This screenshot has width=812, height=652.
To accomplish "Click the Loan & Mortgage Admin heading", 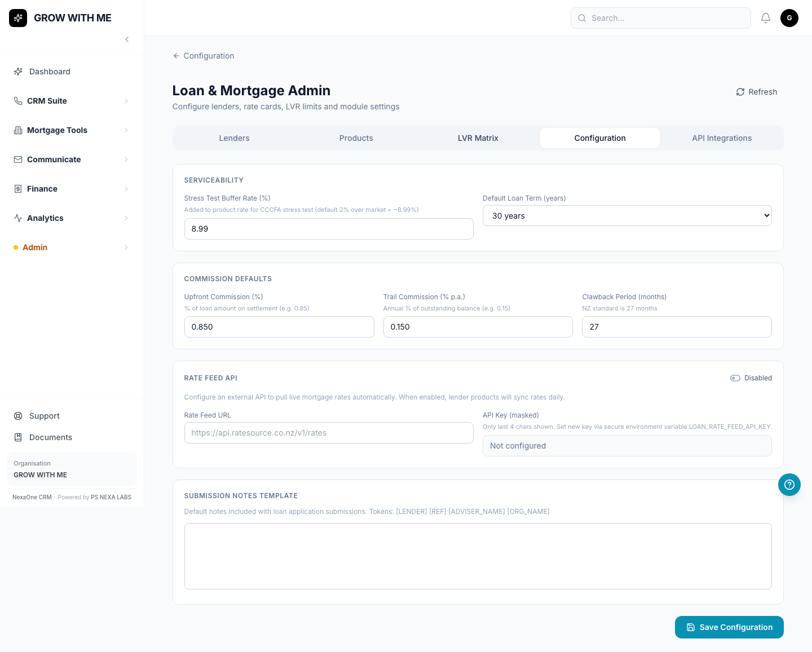I will click(251, 91).
